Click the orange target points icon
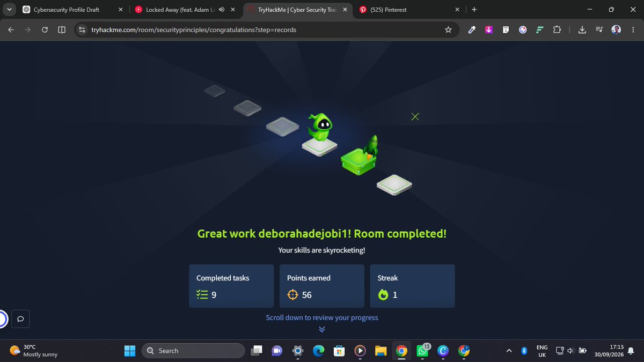 pyautogui.click(x=292, y=294)
